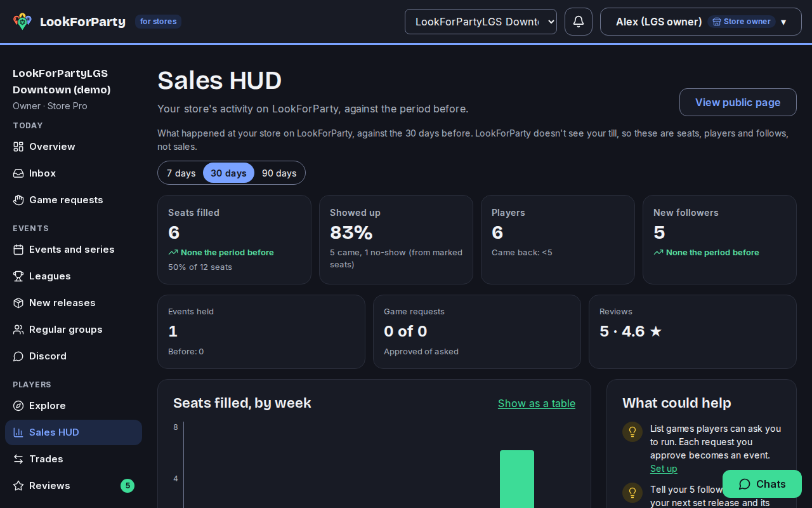Screen dimensions: 812x508
Task: Select the 30 days period
Action: click(228, 173)
